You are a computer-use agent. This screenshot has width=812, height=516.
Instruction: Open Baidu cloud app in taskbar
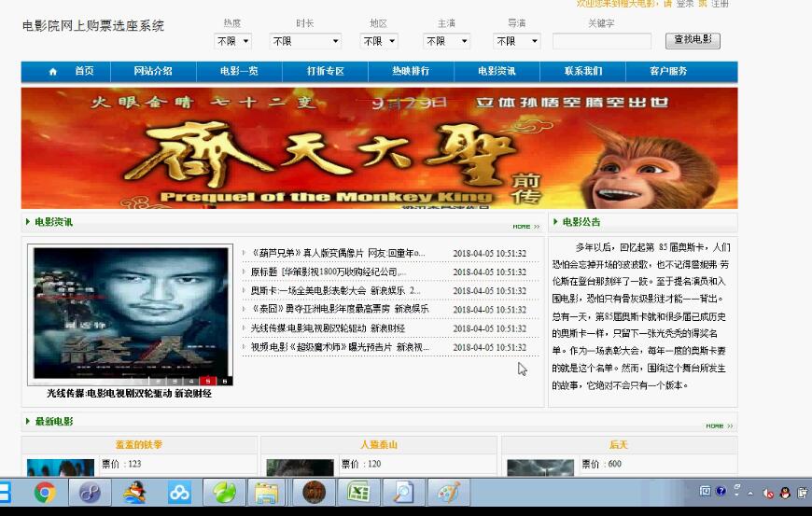click(179, 492)
